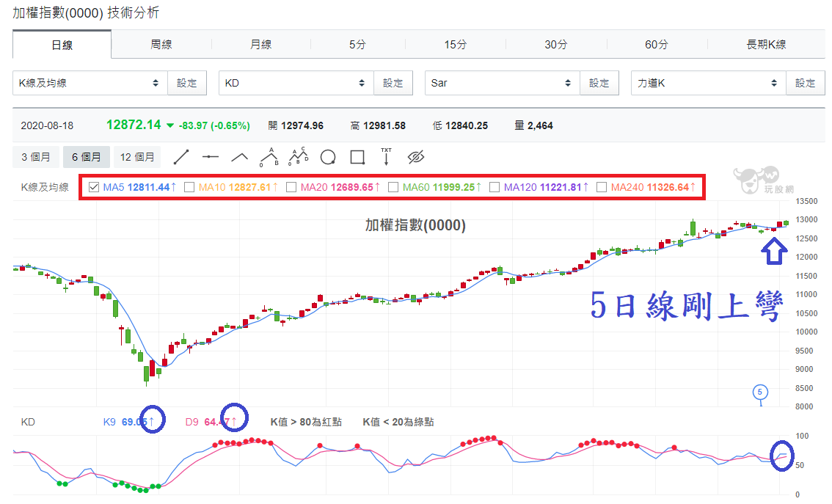Select the angle line drawing tool

(240, 157)
